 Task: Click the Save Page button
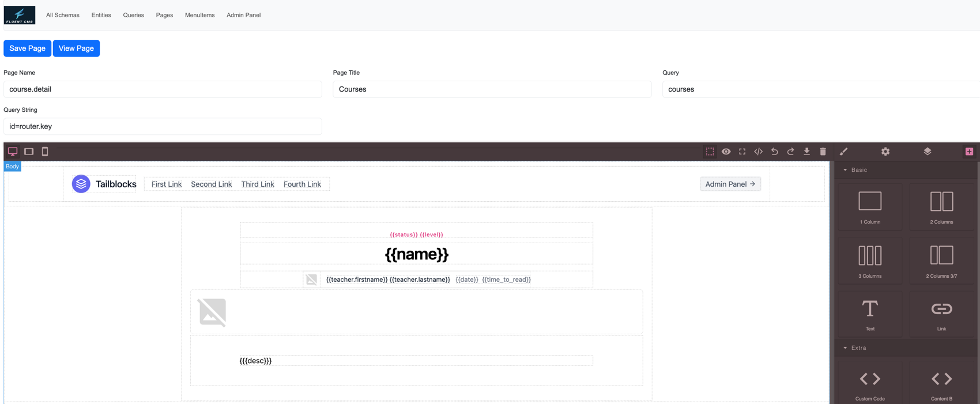[27, 48]
